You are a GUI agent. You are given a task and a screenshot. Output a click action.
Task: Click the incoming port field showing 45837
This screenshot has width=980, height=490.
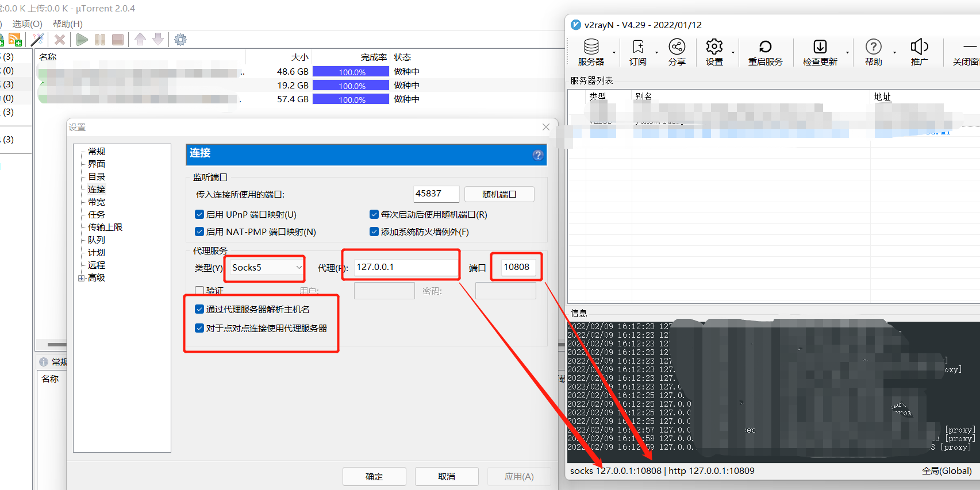(x=436, y=194)
